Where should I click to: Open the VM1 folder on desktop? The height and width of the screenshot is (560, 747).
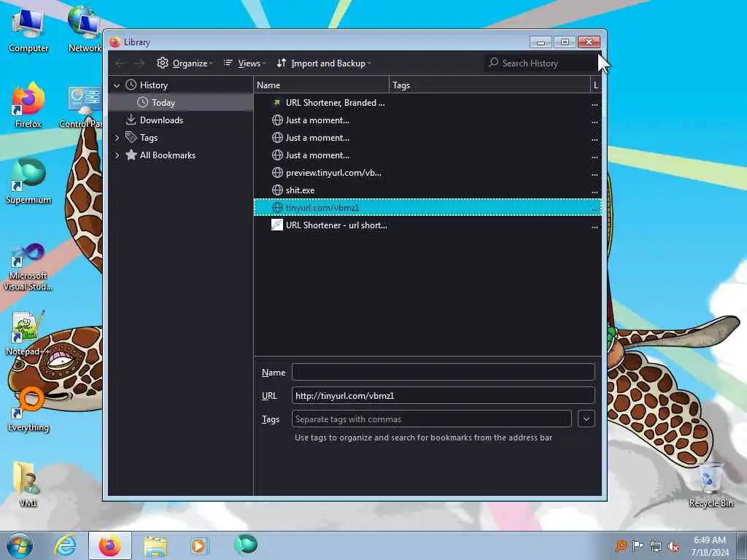coord(28,483)
